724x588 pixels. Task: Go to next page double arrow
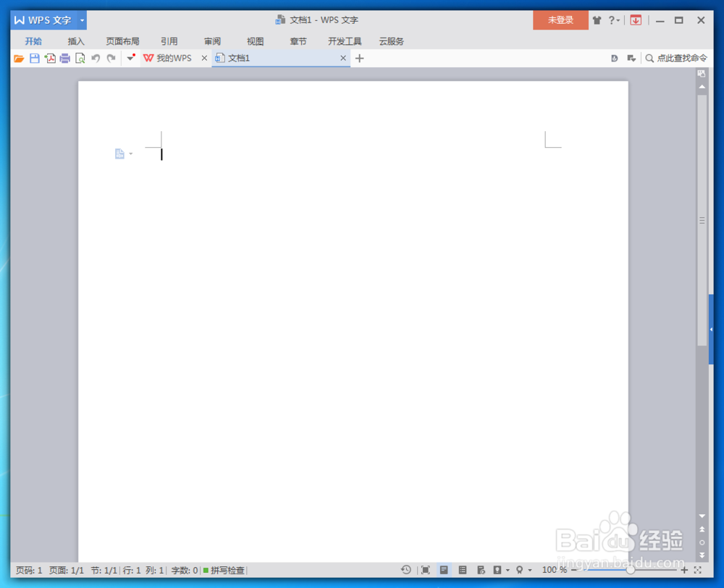(702, 555)
